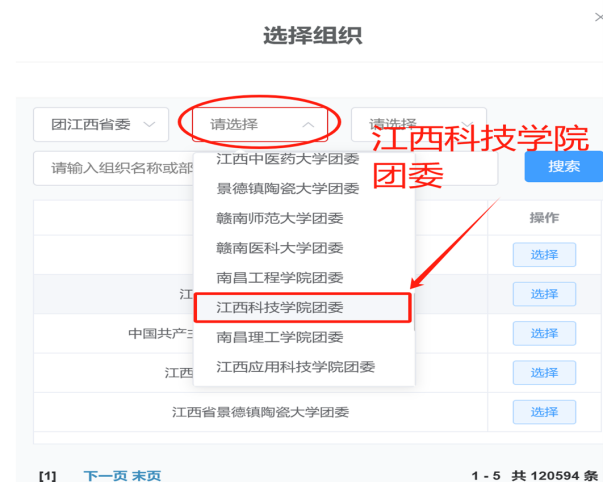This screenshot has width=603, height=482.
Task: Click the 共 120594 条 record count
Action: click(554, 476)
